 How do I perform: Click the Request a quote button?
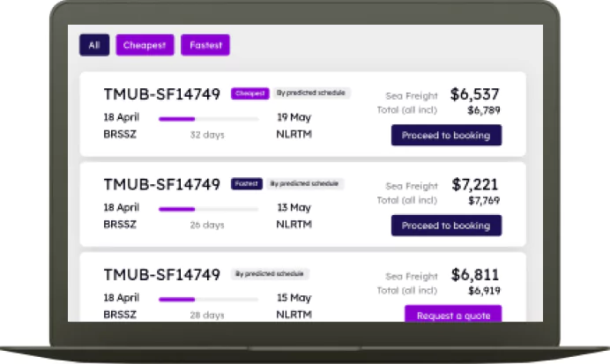point(453,314)
